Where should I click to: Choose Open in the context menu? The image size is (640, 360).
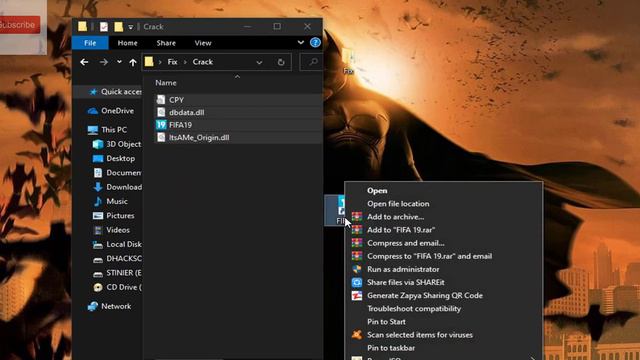[x=377, y=191]
